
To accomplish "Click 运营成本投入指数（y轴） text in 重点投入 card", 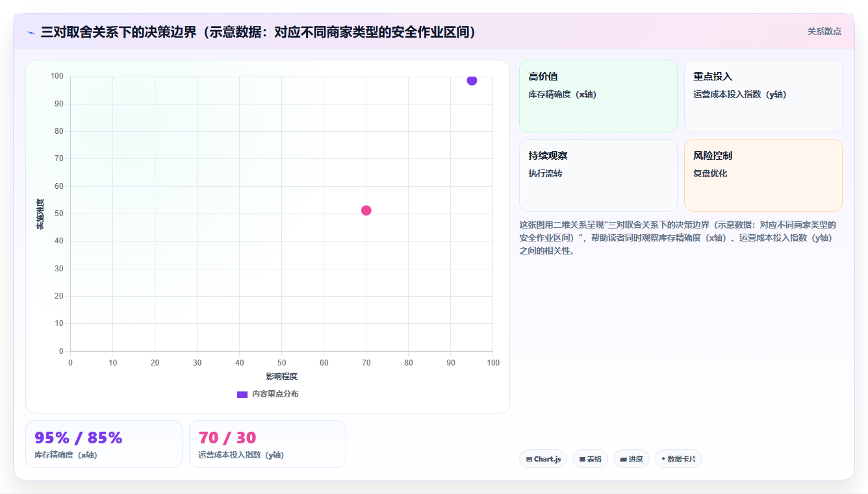I will (x=740, y=95).
